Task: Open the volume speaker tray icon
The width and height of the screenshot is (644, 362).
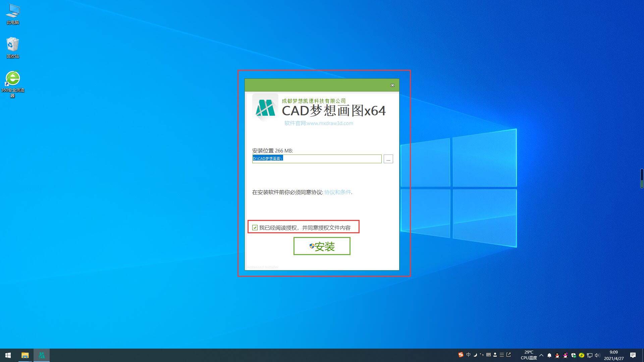Action: point(597,355)
